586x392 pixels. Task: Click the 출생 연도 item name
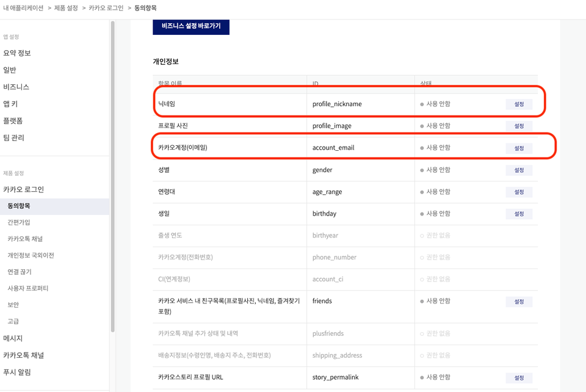pos(170,236)
